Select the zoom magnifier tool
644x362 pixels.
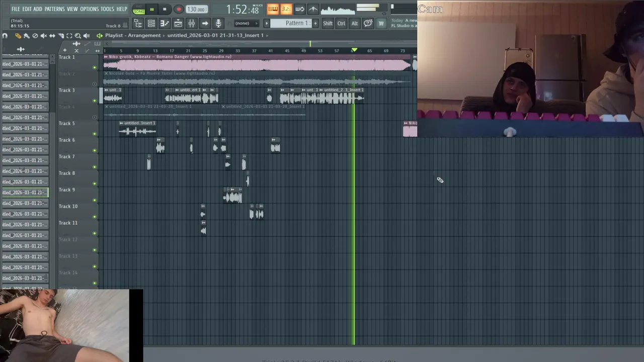click(77, 36)
